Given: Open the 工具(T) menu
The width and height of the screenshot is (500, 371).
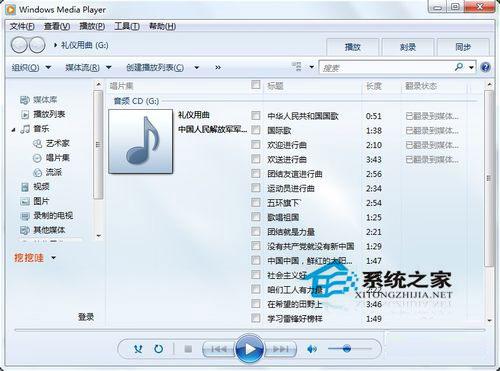Looking at the screenshot, I should [x=127, y=26].
